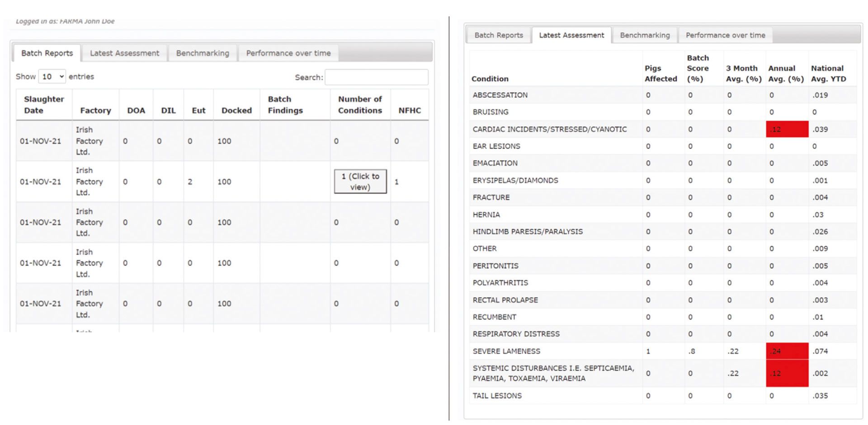The height and width of the screenshot is (425, 868).
Task: Select the POLYARTHRITIS condition row
Action: pos(663,283)
